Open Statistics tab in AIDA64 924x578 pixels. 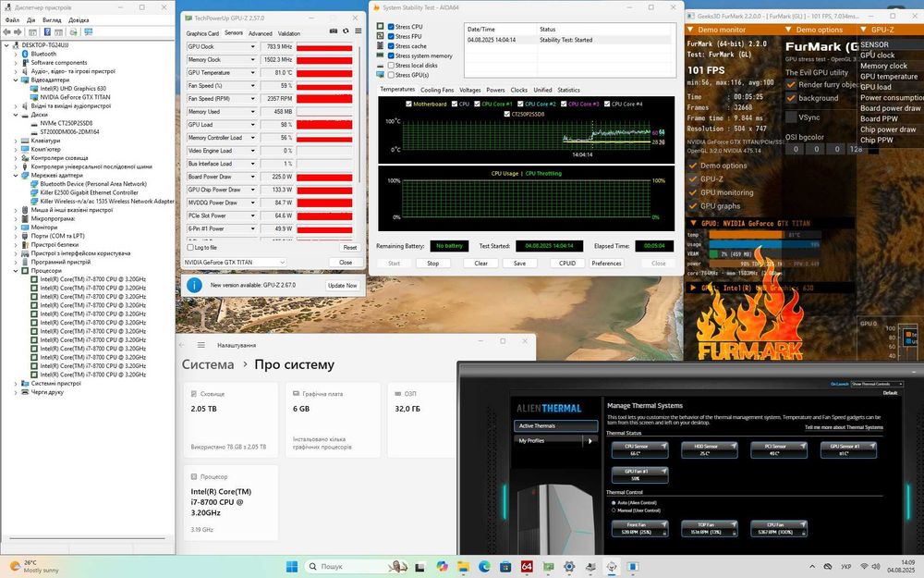coord(568,91)
